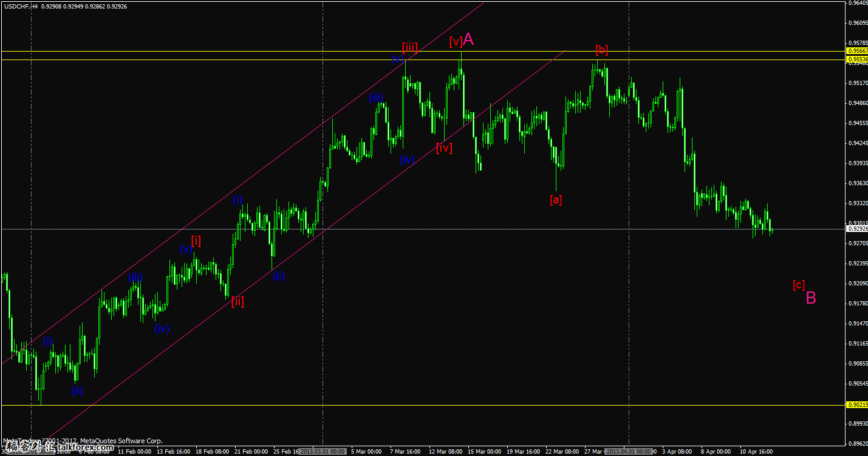Click the 15 Mar 00:00 time label
868x456 pixels.
pos(484,452)
